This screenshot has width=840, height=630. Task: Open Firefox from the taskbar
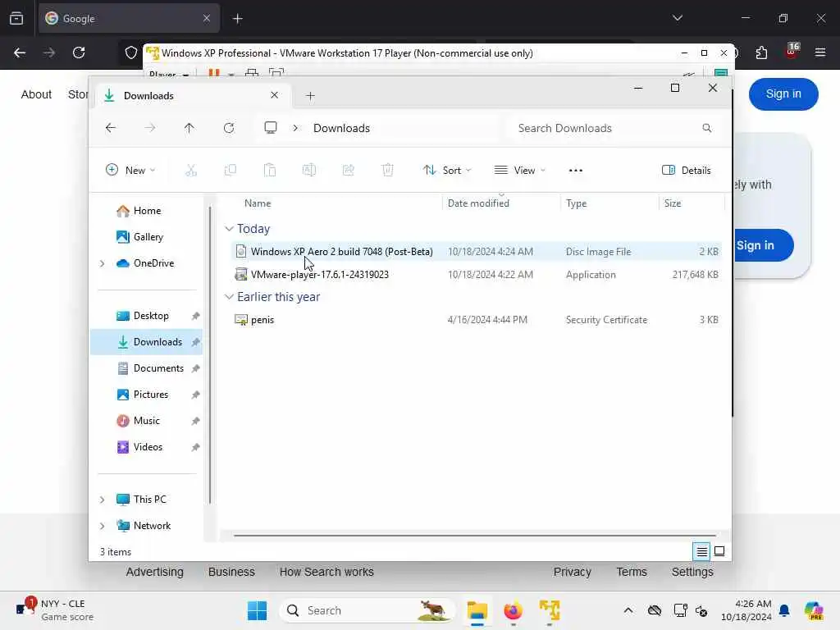click(x=514, y=610)
